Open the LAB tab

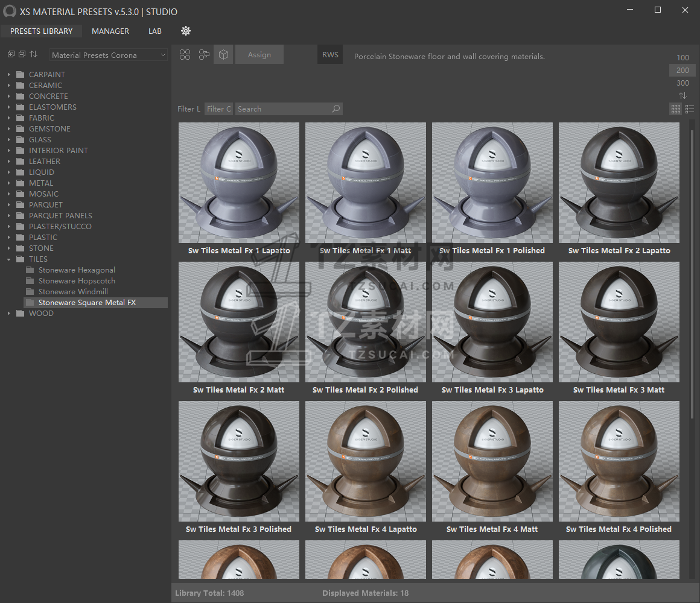pos(155,31)
